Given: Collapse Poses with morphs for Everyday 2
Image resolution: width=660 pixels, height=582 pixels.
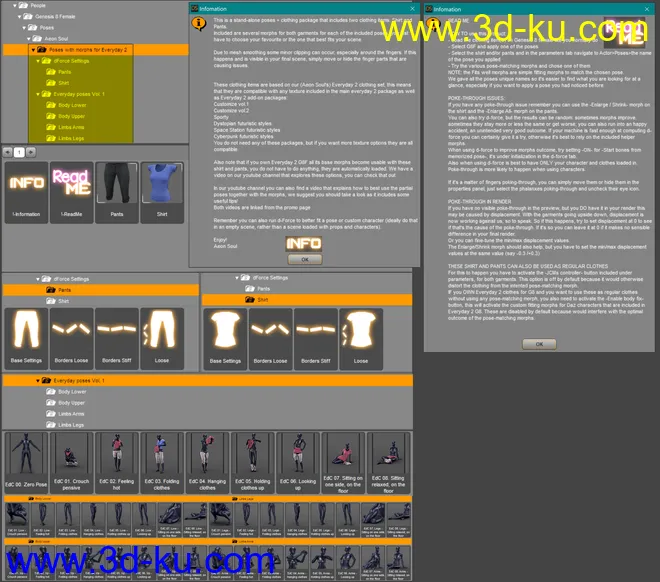Looking at the screenshot, I should coord(32,49).
